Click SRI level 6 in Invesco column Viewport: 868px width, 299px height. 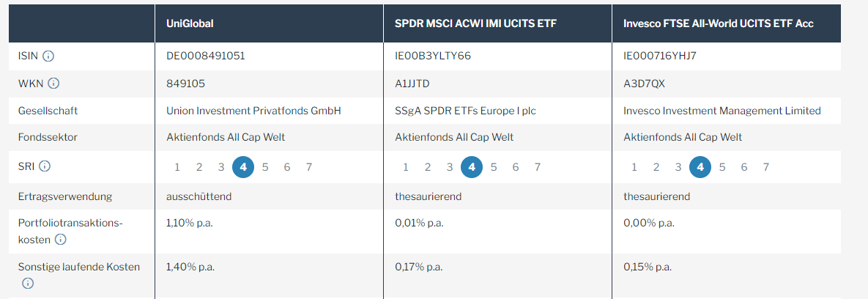pos(744,167)
